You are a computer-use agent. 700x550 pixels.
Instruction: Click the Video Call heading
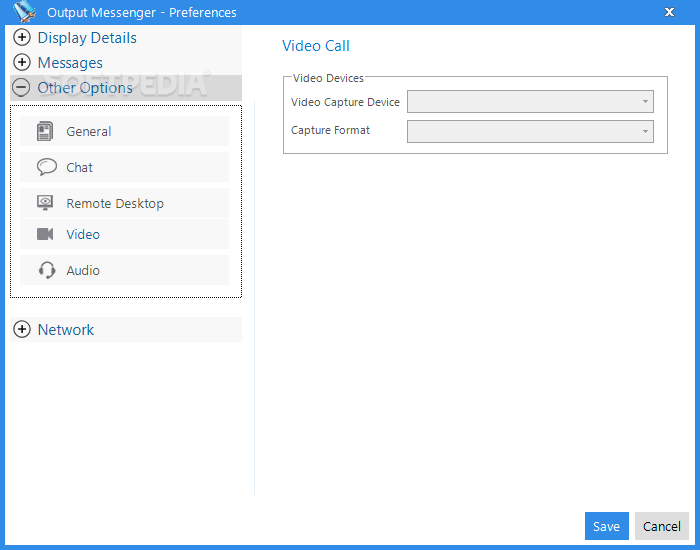click(316, 46)
